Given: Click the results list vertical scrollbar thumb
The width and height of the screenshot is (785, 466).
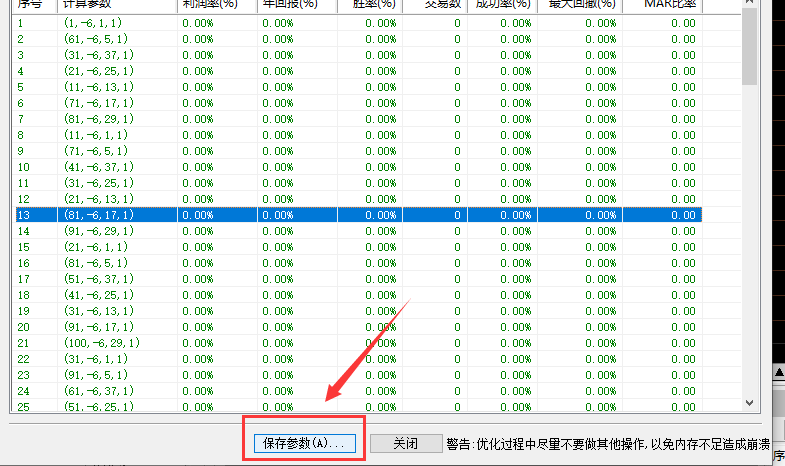Looking at the screenshot, I should [x=749, y=46].
